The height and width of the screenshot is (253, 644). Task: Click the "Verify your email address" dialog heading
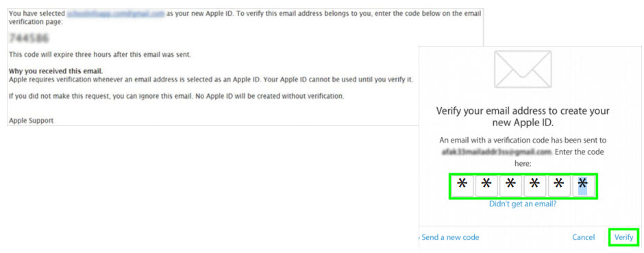tap(523, 117)
